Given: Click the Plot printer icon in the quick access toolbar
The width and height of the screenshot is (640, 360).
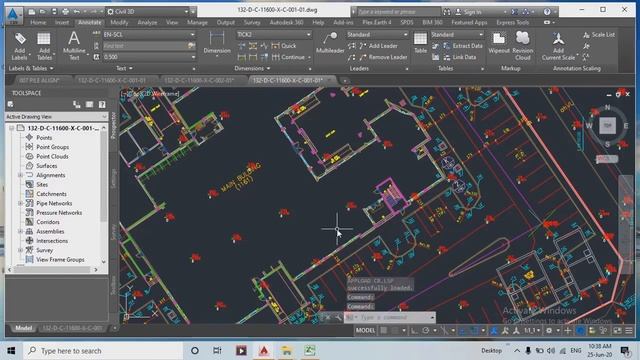Looking at the screenshot, I should 65,11.
